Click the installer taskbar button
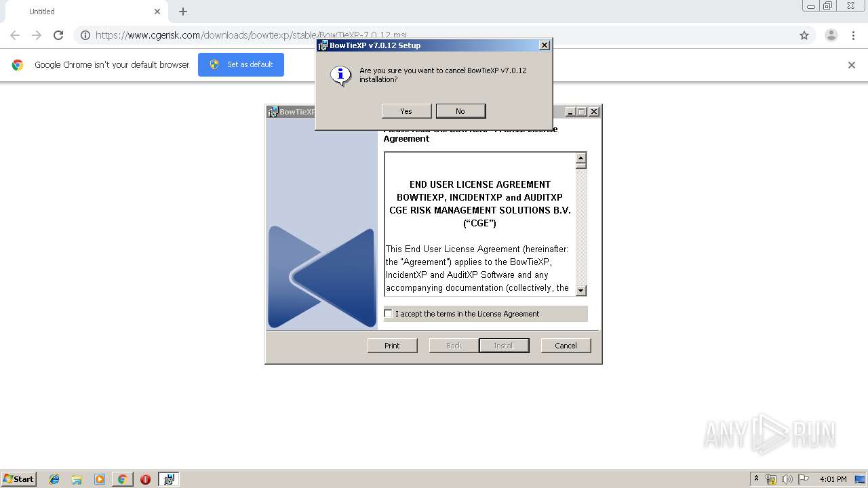 [169, 479]
